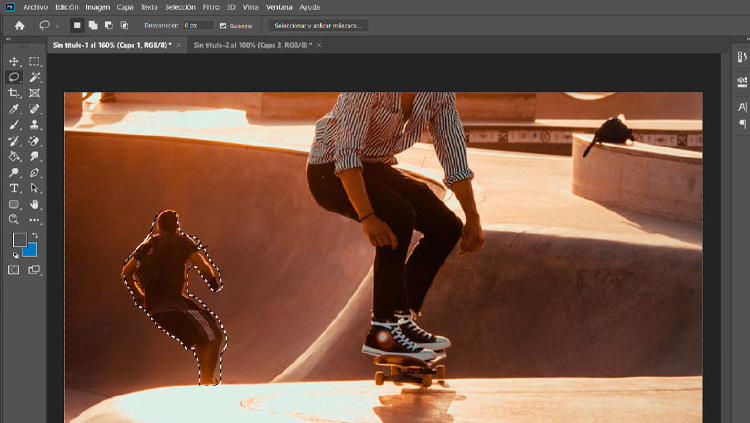Open the Paragraph panel icon on right
The height and width of the screenshot is (423, 750).
tap(742, 123)
